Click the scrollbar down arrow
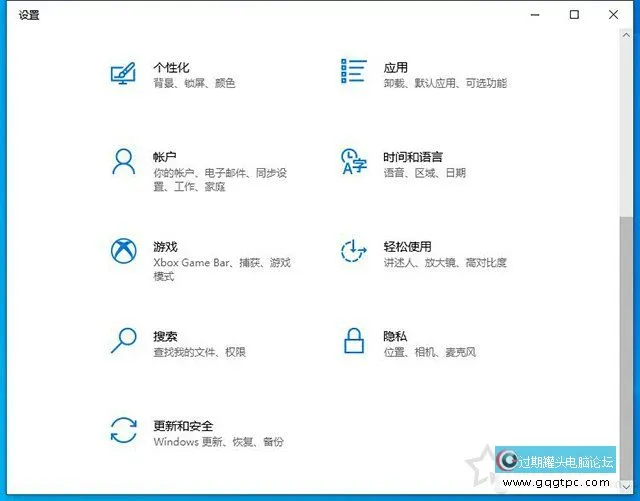640x501 pixels. coord(626,486)
